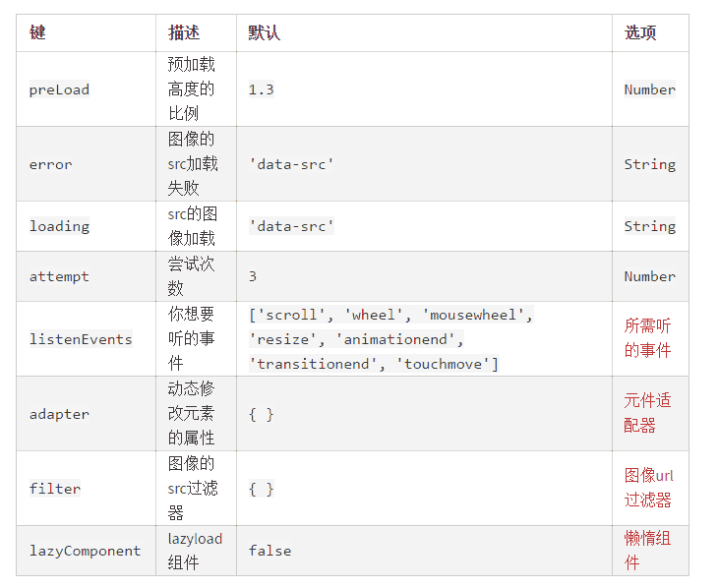
Task: Select the adapter key name
Action: click(59, 414)
